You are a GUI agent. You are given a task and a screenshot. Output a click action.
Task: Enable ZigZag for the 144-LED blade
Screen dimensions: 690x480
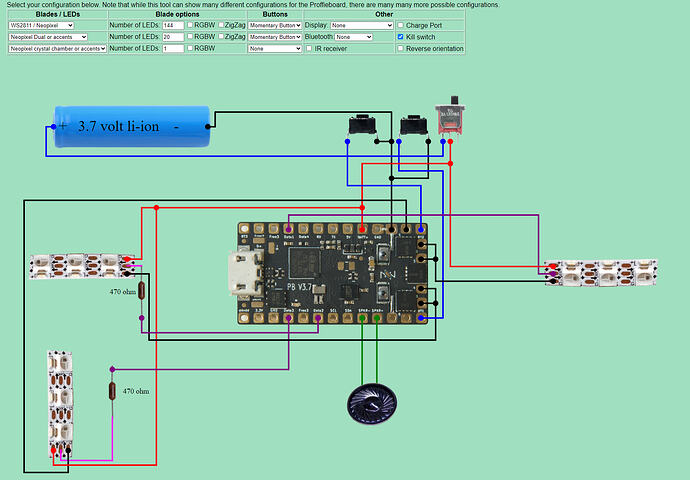point(221,25)
